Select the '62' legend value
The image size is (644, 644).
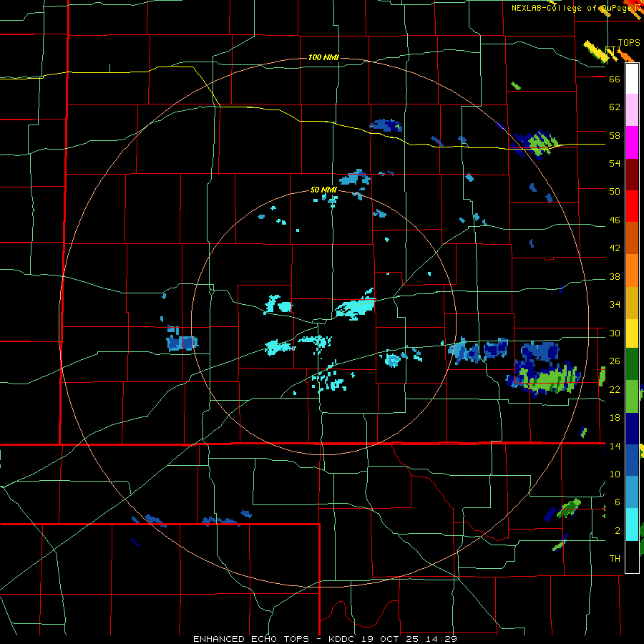click(x=615, y=107)
